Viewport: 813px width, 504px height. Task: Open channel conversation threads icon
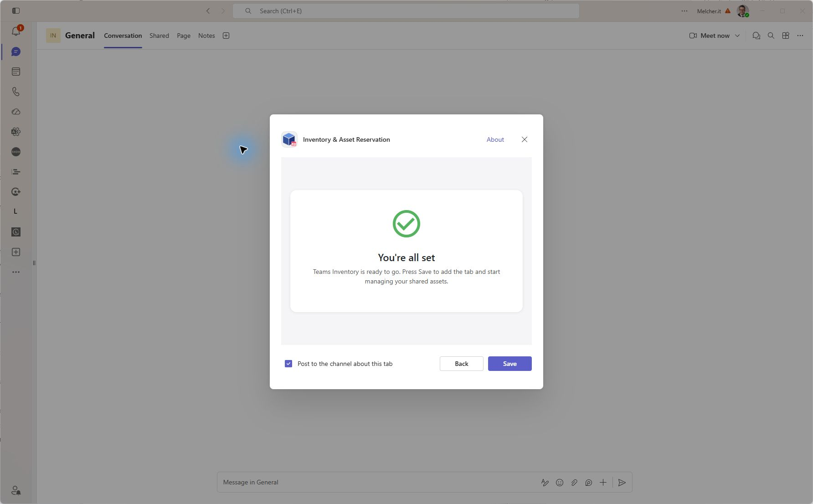coord(756,36)
